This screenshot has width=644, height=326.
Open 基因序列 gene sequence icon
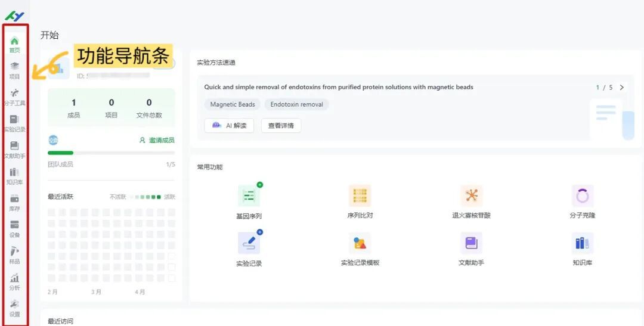coord(249,196)
